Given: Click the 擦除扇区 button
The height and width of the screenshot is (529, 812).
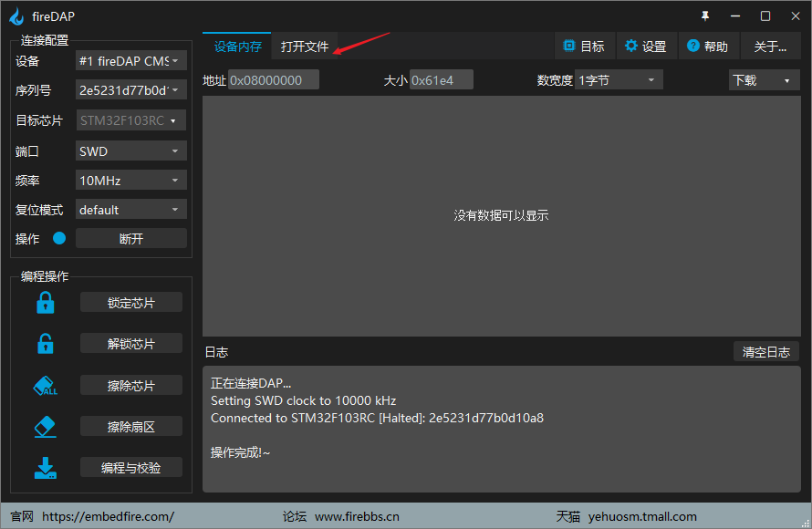Looking at the screenshot, I should (131, 427).
